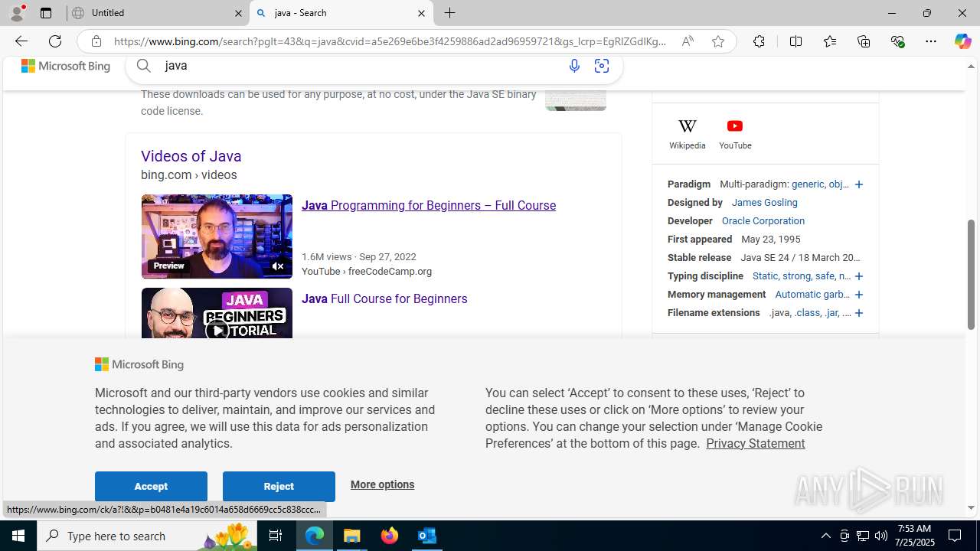
Task: Follow the James Gosling link
Action: tap(764, 203)
